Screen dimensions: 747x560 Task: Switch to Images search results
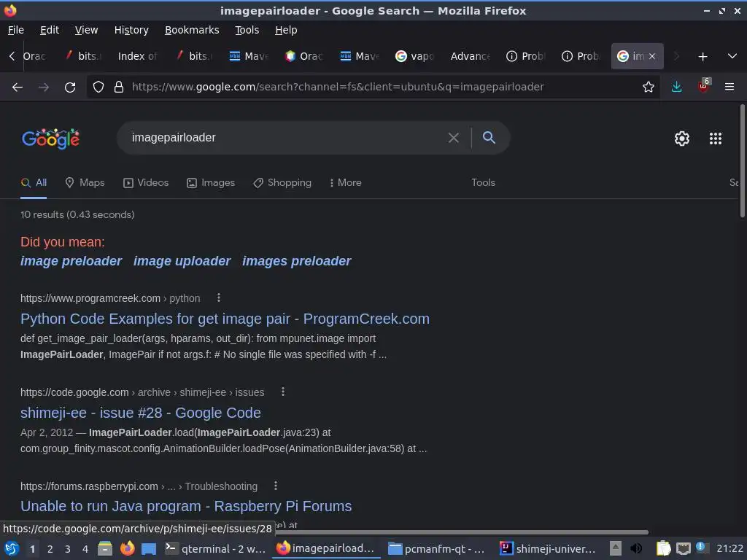pos(211,183)
